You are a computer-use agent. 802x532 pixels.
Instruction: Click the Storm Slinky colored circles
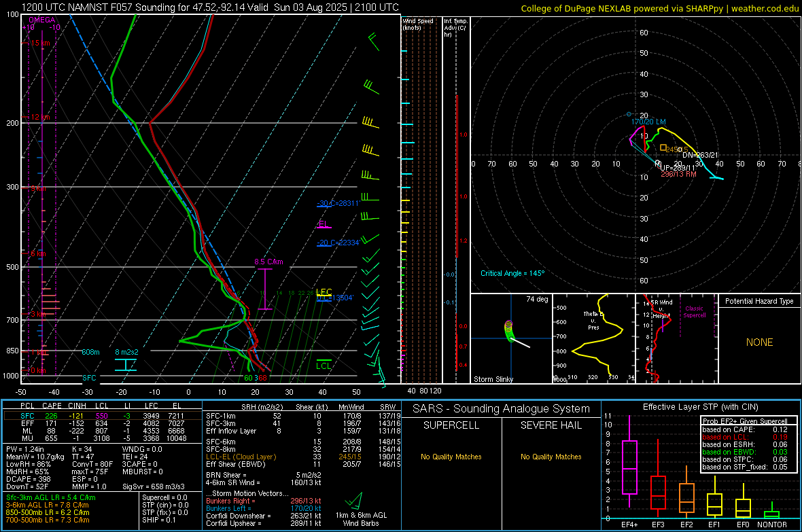(508, 330)
